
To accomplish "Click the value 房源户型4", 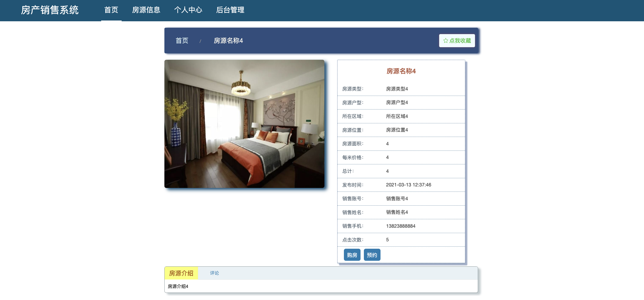I will pos(397,103).
